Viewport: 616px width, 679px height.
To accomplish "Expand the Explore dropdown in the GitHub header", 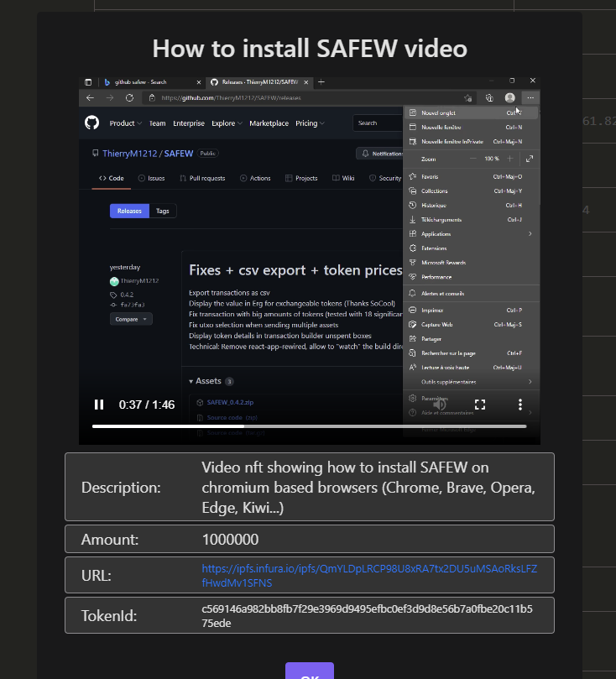I will point(227,123).
